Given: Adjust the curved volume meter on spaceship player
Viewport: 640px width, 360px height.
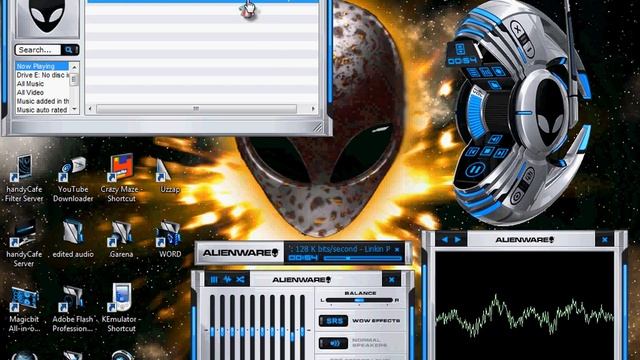Looking at the screenshot, I should pos(476,117).
